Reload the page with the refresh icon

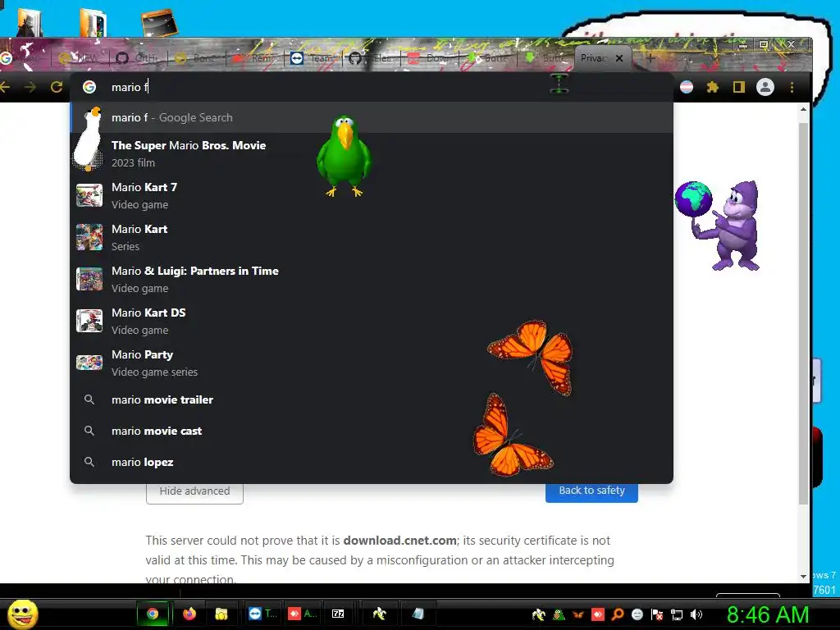tap(57, 87)
